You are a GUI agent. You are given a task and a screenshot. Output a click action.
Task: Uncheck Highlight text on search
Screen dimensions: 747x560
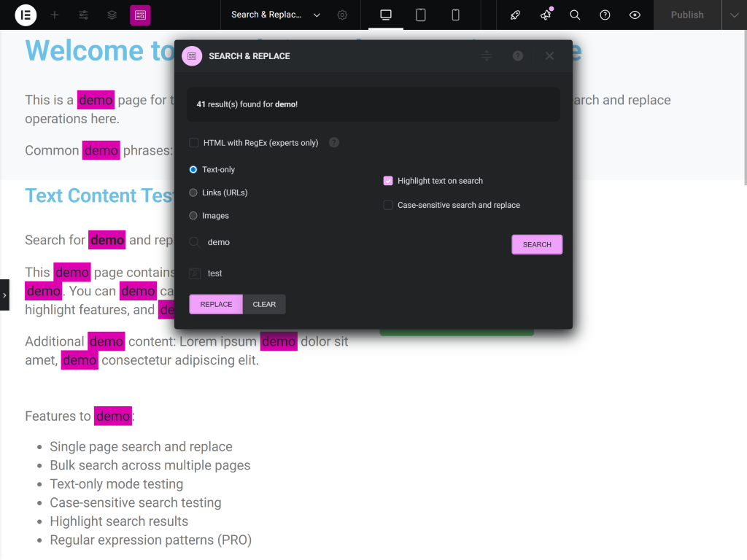click(387, 180)
